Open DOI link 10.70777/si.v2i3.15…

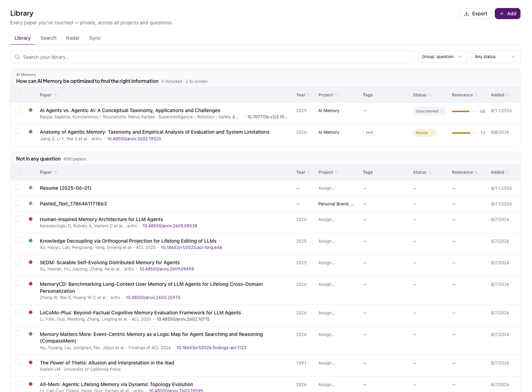pos(267,117)
